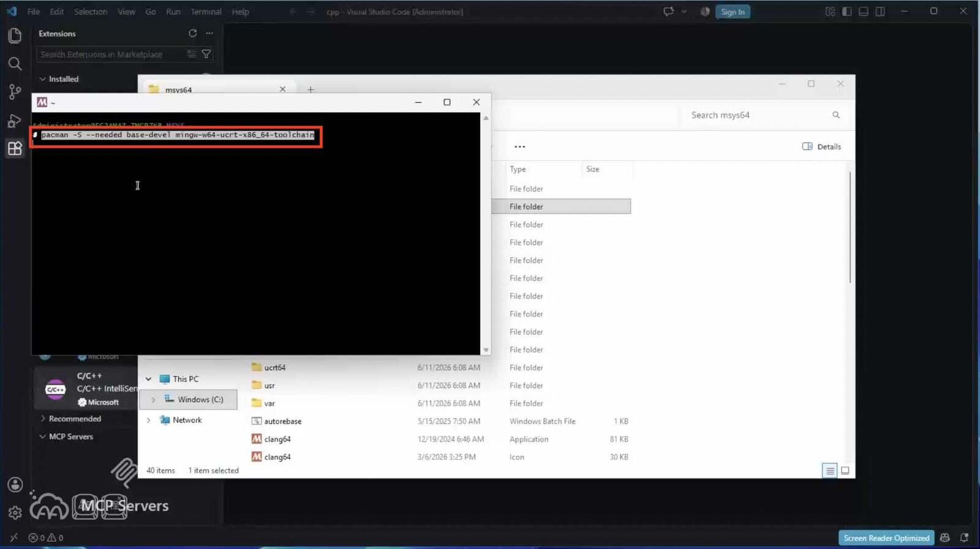Expand the Network tree node
This screenshot has width=980, height=549.
(x=148, y=420)
